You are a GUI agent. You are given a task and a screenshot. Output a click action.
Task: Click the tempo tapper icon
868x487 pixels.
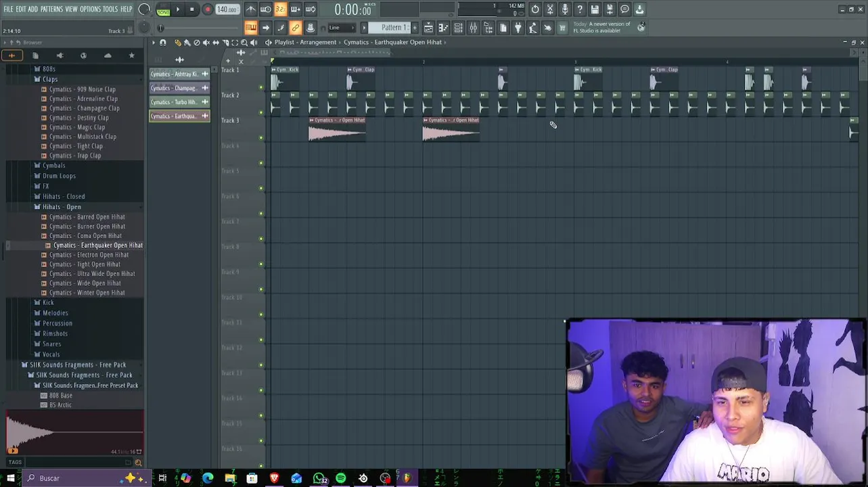pyautogui.click(x=532, y=28)
